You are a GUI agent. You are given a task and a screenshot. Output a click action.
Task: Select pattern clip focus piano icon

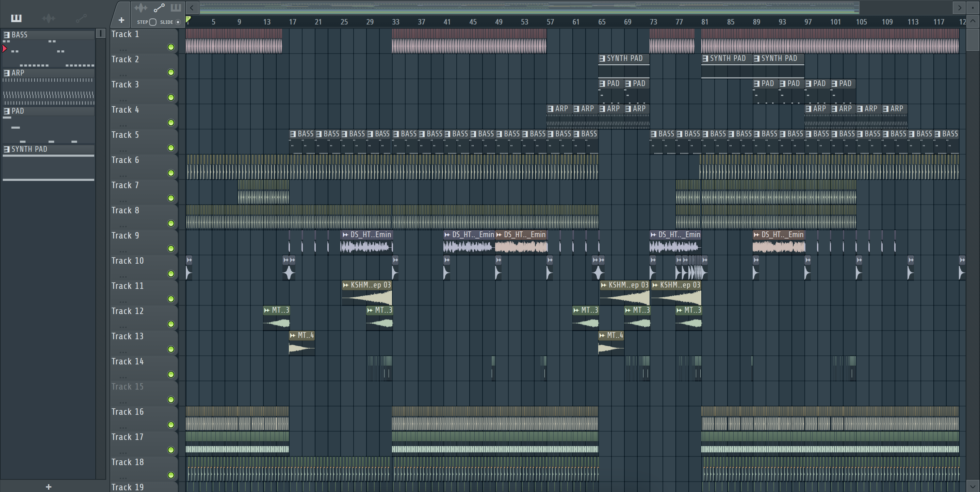(x=176, y=7)
